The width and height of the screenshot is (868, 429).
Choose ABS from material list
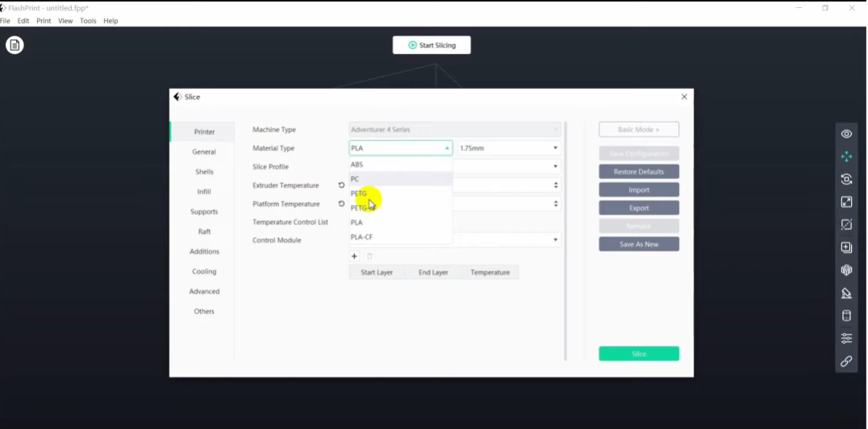401,165
